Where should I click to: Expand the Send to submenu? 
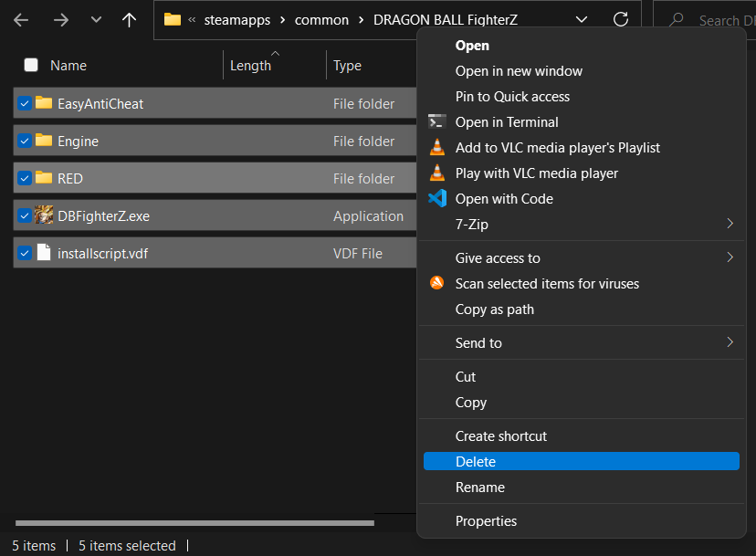730,342
